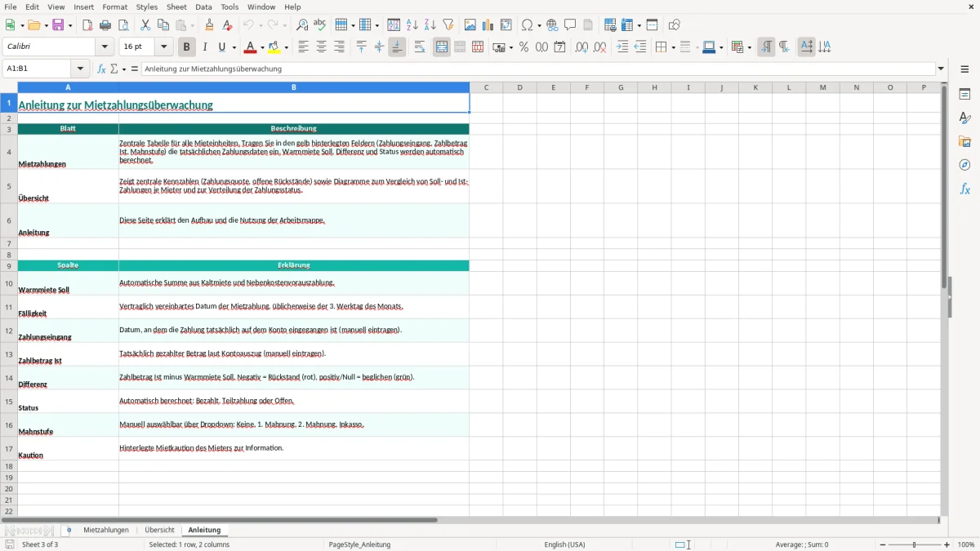Toggle Align Left
The image size is (980, 551).
(x=303, y=47)
